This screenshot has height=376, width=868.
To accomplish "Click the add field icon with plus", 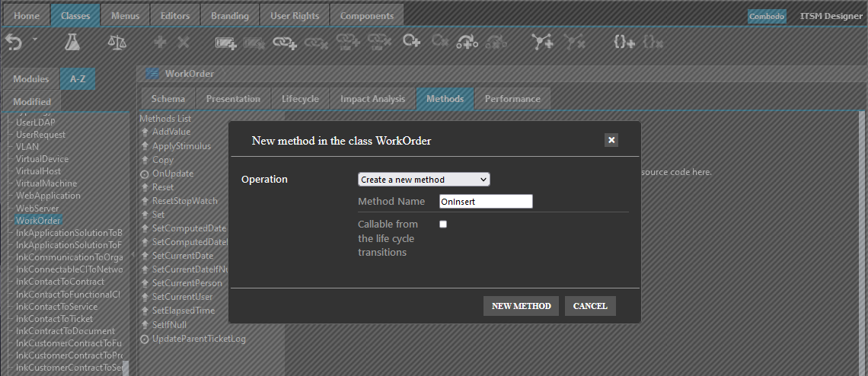I will [226, 43].
